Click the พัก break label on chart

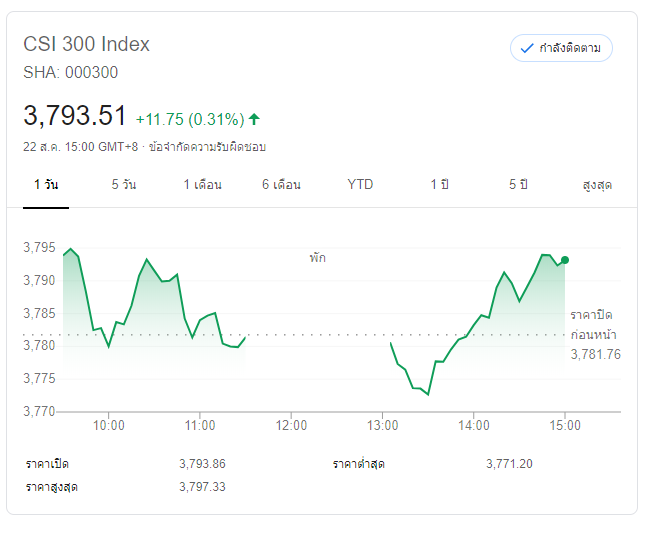(x=317, y=258)
